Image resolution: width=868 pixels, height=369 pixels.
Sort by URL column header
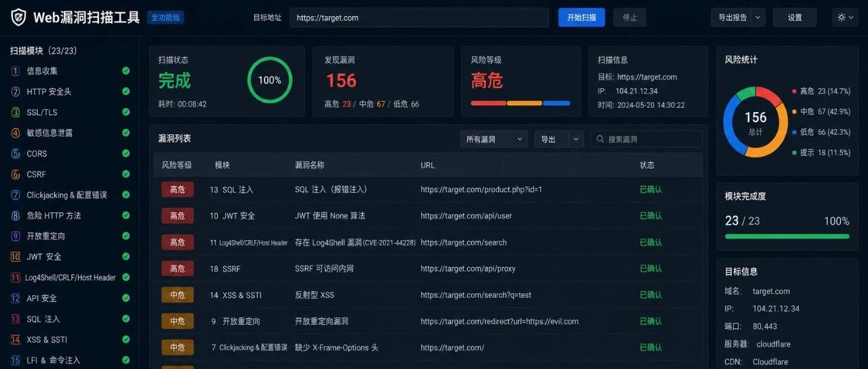pyautogui.click(x=427, y=165)
